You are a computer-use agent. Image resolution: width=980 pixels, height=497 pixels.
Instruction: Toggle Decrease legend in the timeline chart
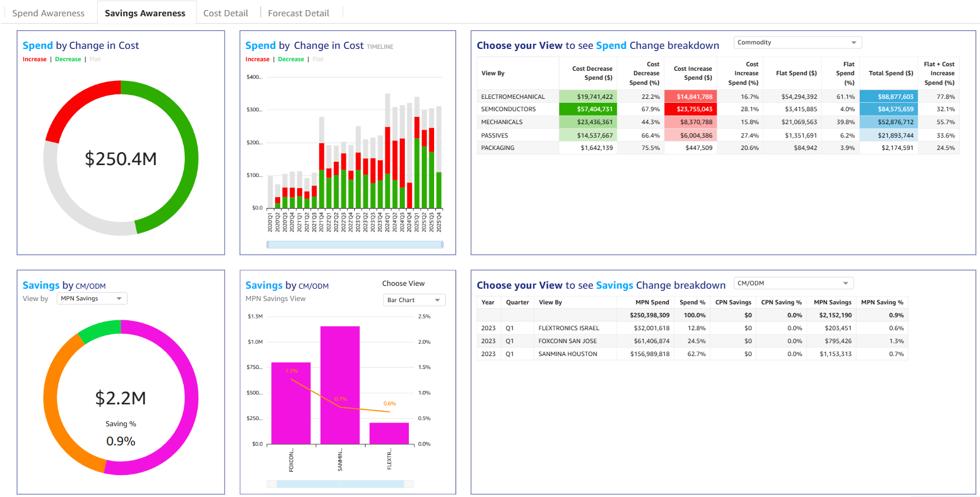(x=291, y=60)
